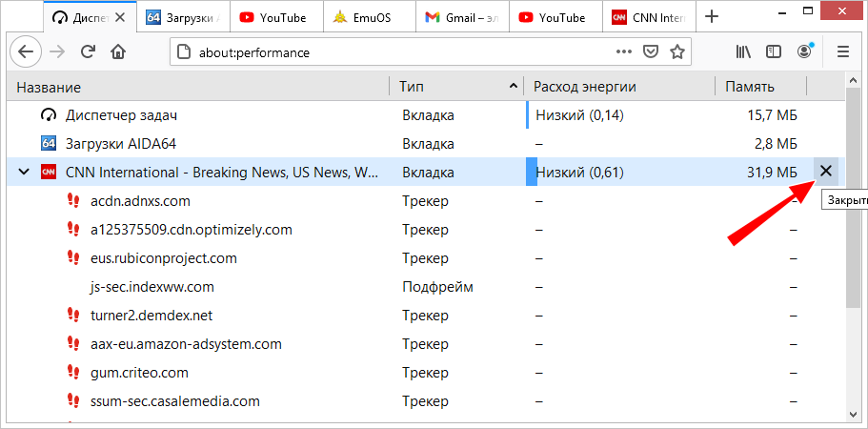The image size is (868, 429).
Task: Click scrollbar down arrow
Action: coord(853,414)
